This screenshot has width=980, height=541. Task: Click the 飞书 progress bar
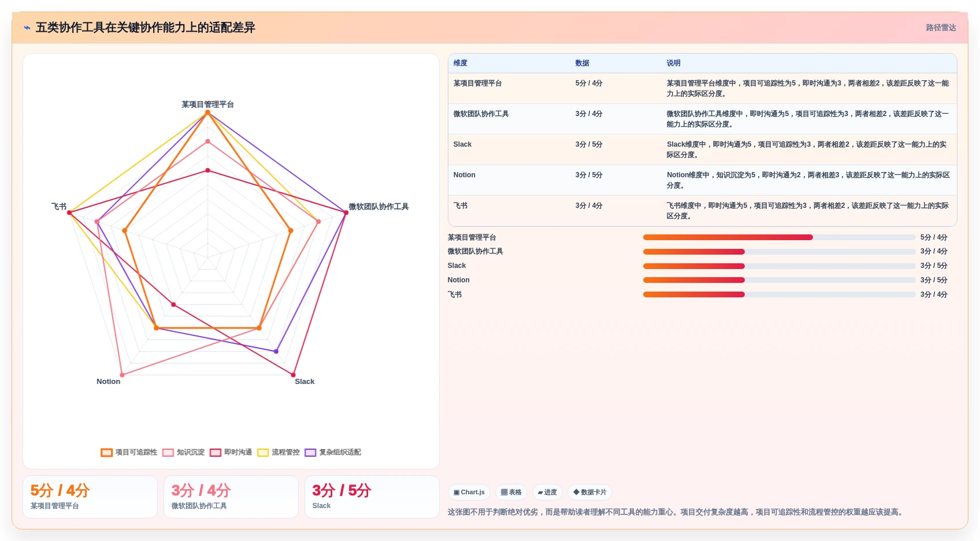pos(779,294)
